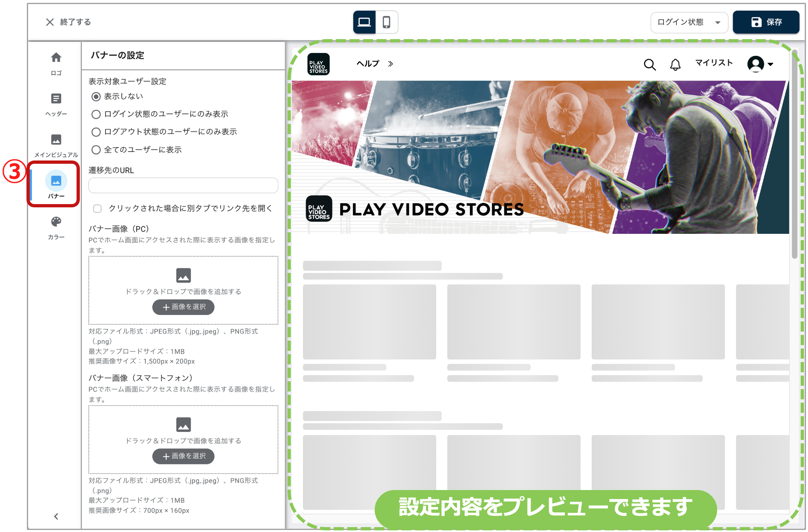The width and height of the screenshot is (808, 532).
Task: Click the 保存 save button
Action: (766, 22)
